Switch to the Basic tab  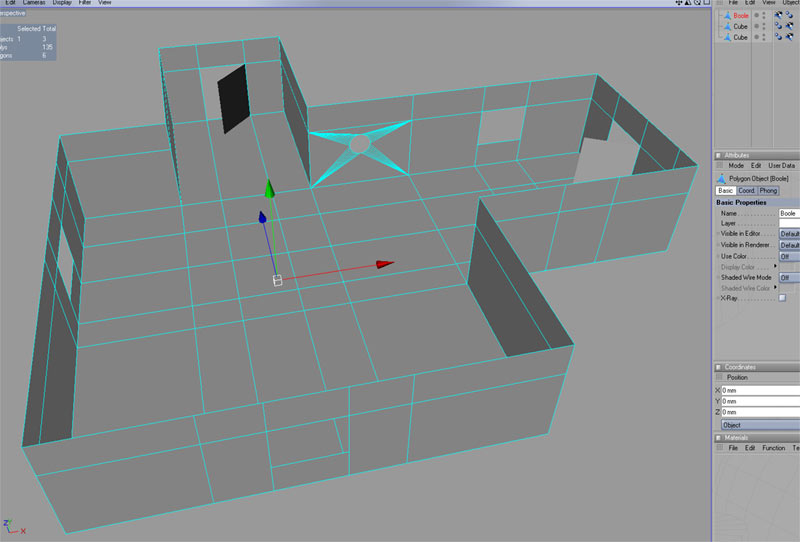tap(725, 191)
